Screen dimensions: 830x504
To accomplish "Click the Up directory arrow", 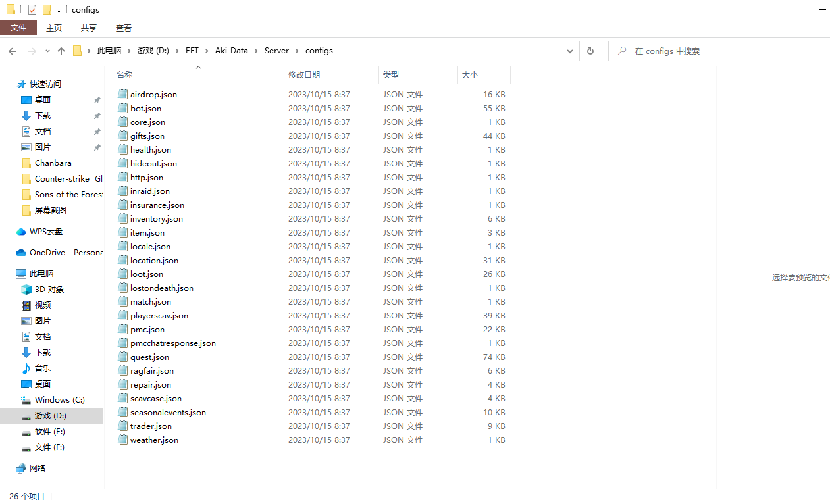I will tap(61, 51).
